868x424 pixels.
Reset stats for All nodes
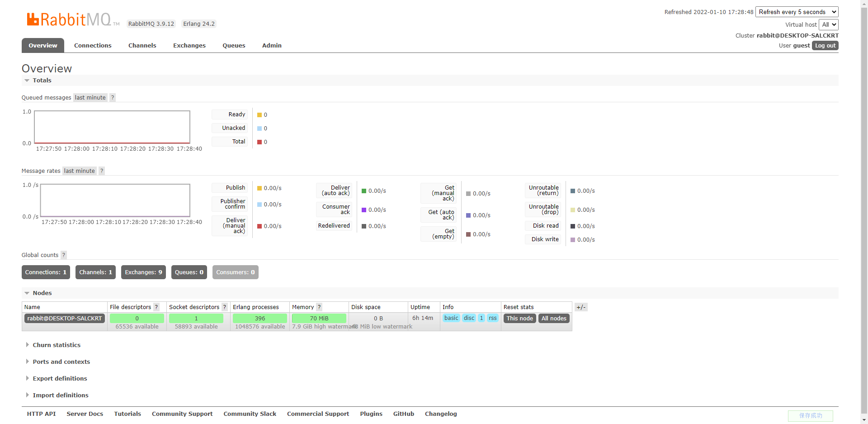pyautogui.click(x=554, y=318)
